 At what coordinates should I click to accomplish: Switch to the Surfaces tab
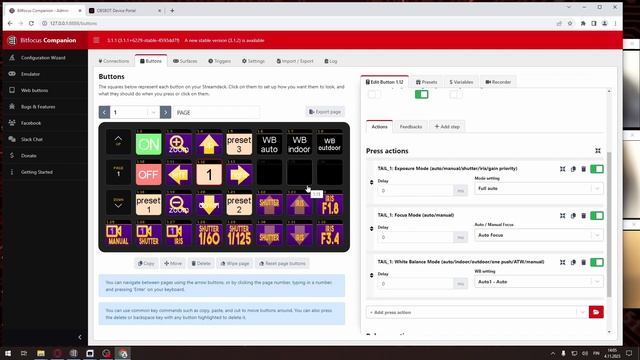click(x=185, y=61)
